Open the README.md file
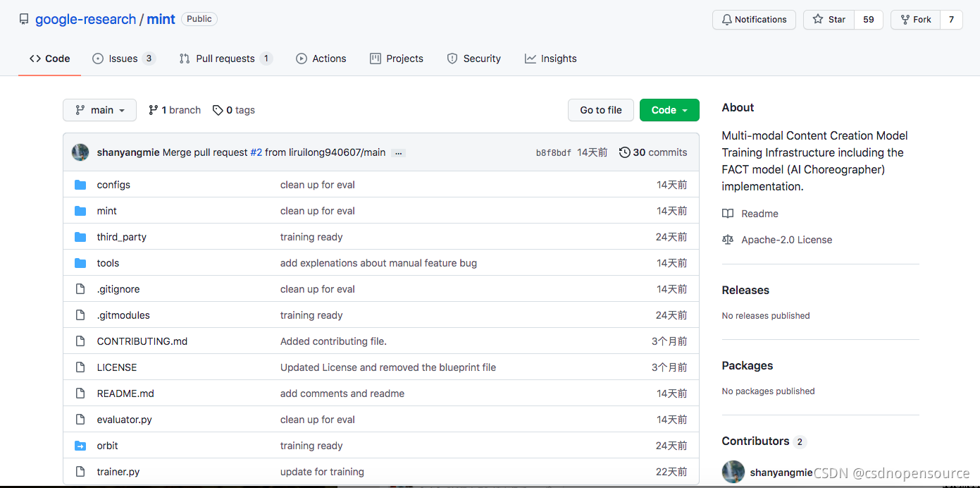 (x=125, y=394)
